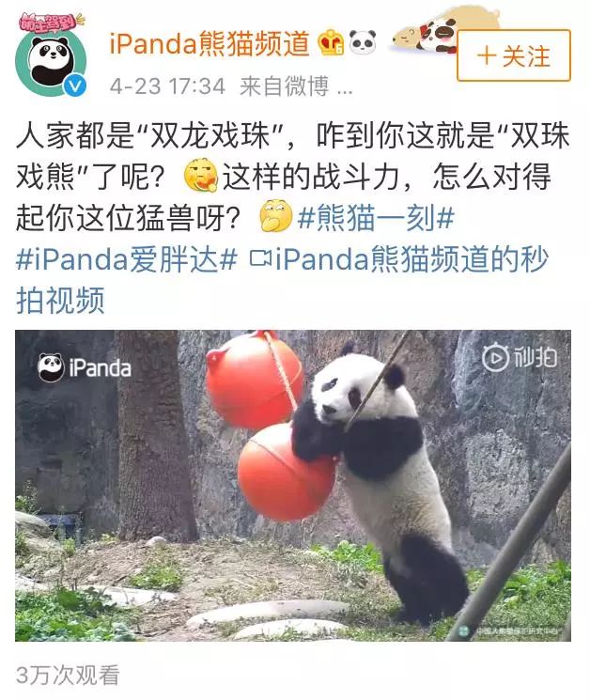Screen dimensions: 590x700
Task: Click the gold crown membership badge
Action: [331, 42]
